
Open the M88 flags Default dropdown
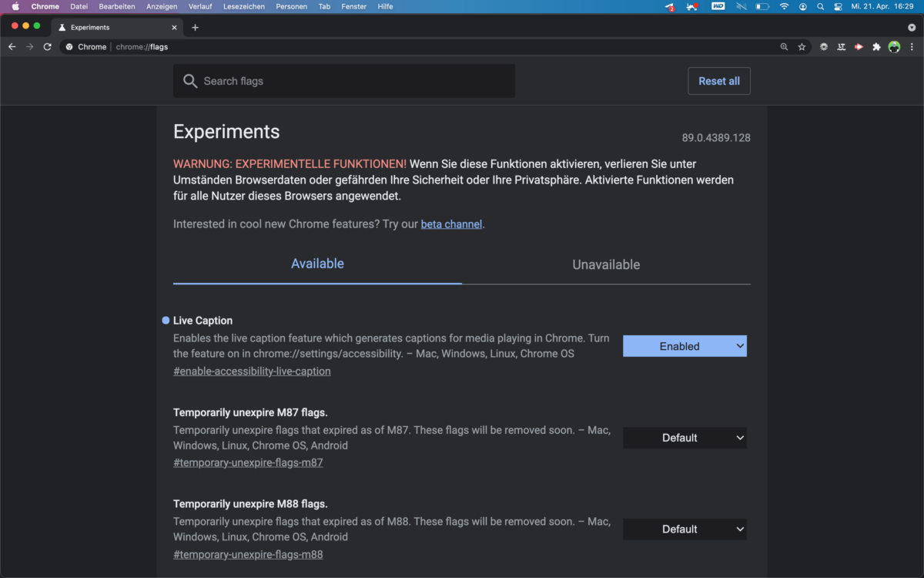[x=685, y=529]
